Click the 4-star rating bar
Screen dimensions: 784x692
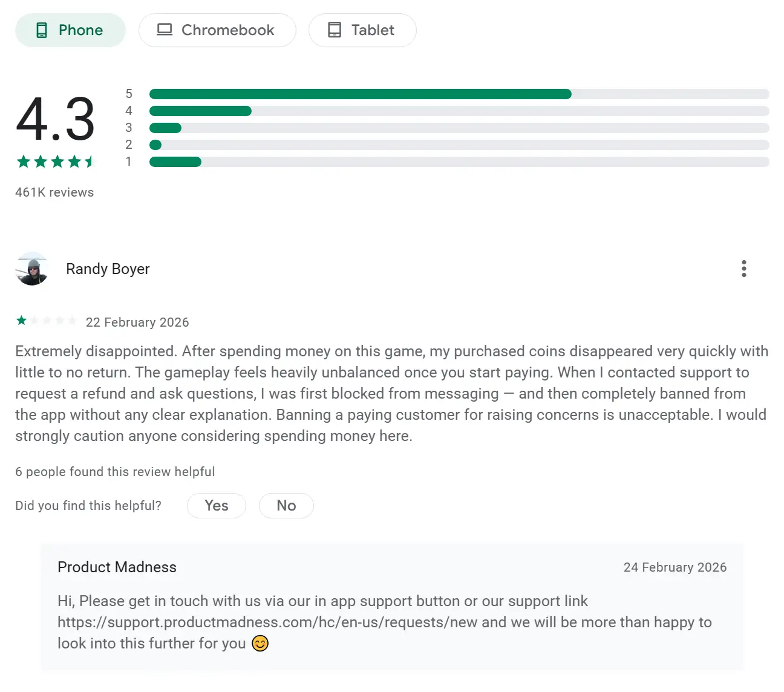[x=459, y=111]
